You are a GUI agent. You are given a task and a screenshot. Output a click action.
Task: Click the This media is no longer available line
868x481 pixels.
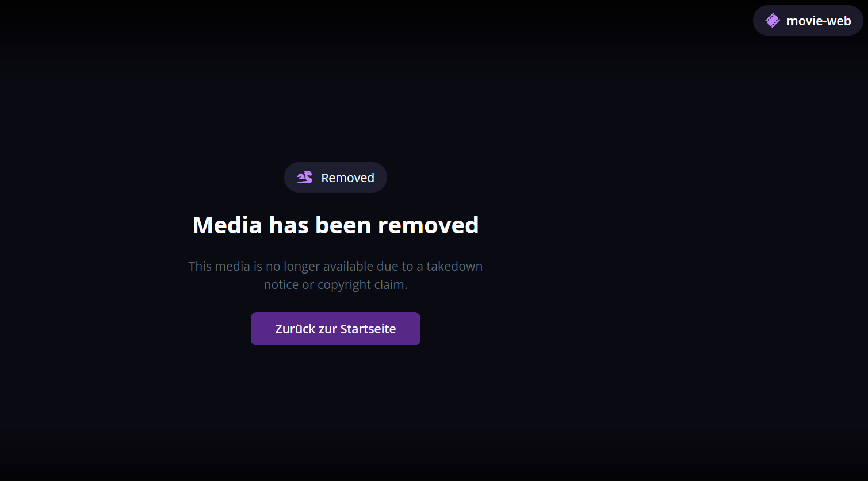click(x=335, y=266)
